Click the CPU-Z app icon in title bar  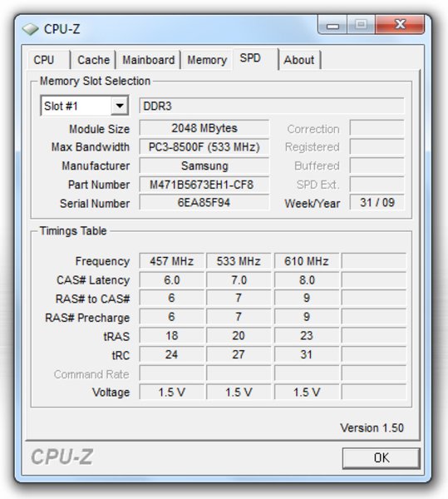coord(31,29)
